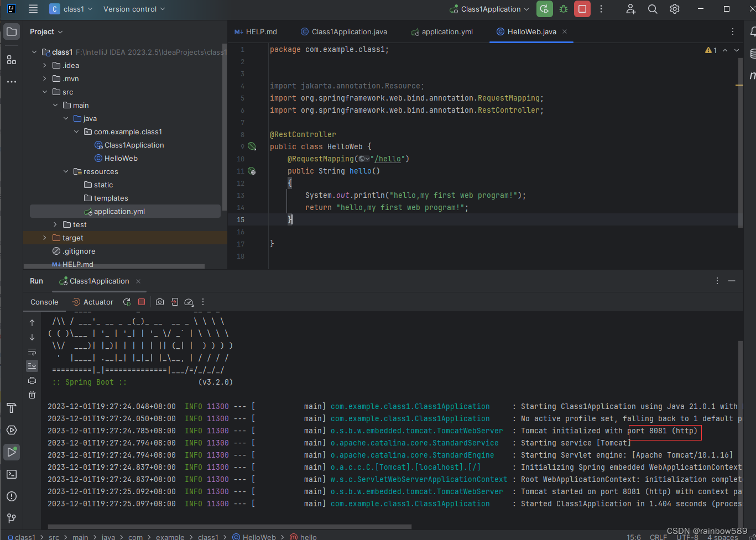The width and height of the screenshot is (756, 540).
Task: Open editor tabs options menu
Action: [733, 32]
